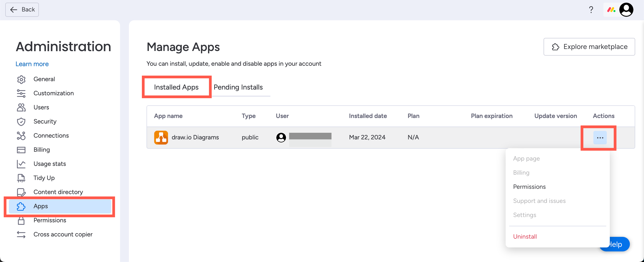The width and height of the screenshot is (644, 262).
Task: Select the Users section icon
Action: pos(21,107)
